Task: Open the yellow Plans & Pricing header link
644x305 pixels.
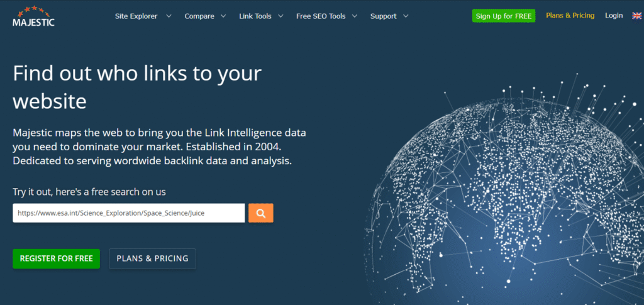Action: coord(570,16)
